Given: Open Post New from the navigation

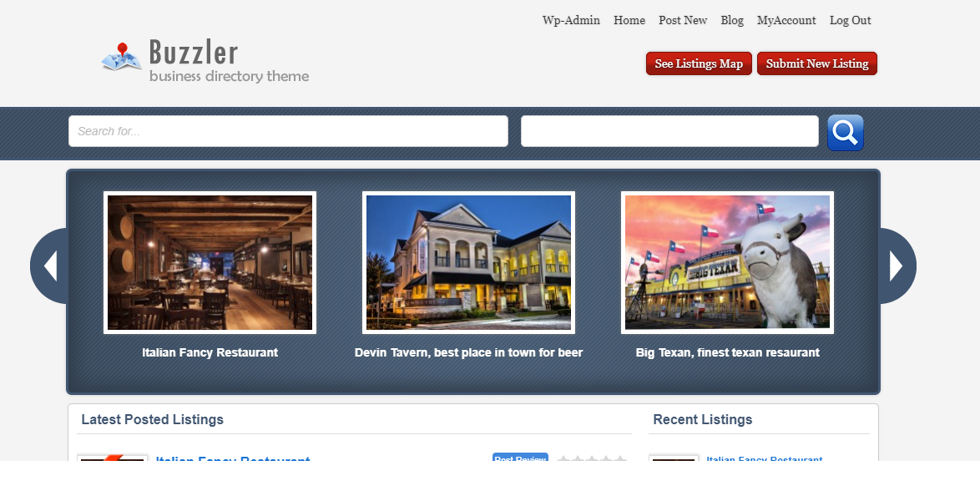Looking at the screenshot, I should coord(682,20).
